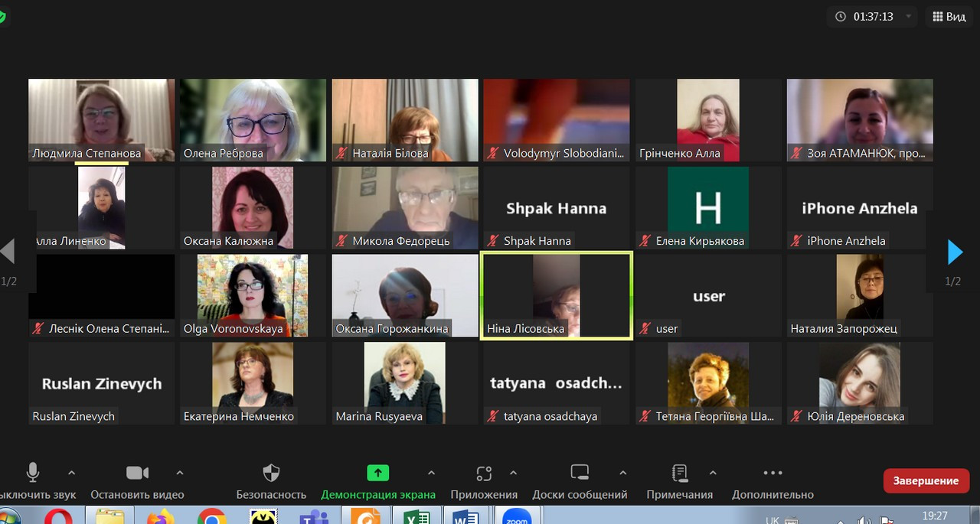Image resolution: width=980 pixels, height=524 pixels.
Task: Toggle camera with Остановить видео
Action: coord(137,473)
